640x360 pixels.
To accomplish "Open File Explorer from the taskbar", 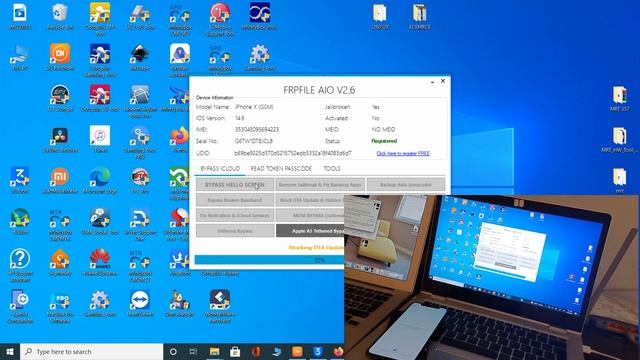I will coord(214,351).
